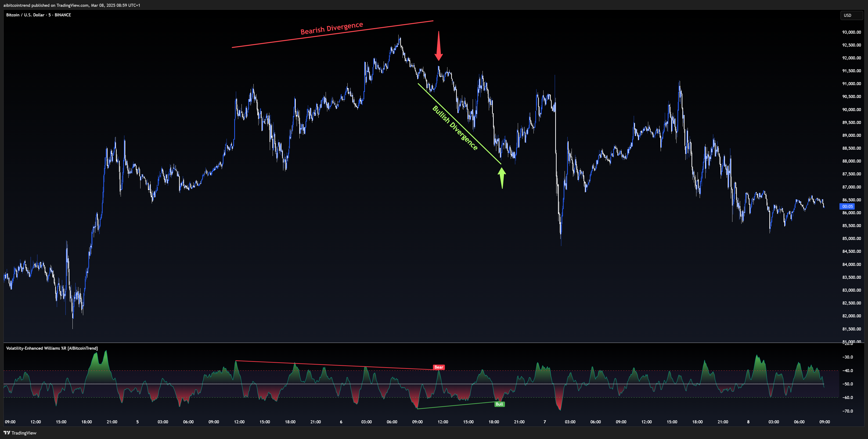Click the 93,000.00 price axis label
Screen dimensions: 868x439
pyautogui.click(x=851, y=32)
